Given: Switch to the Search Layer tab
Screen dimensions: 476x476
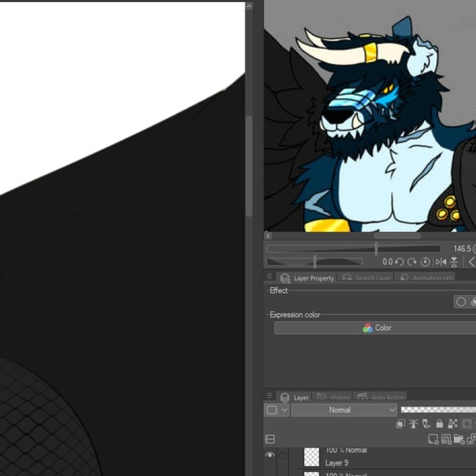Looking at the screenshot, I should pos(367,278).
